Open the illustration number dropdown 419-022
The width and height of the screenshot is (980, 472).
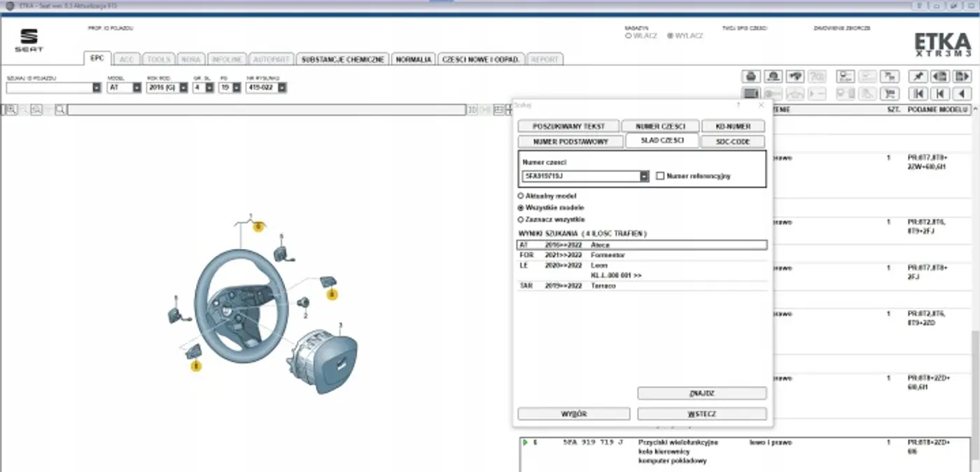pyautogui.click(x=281, y=88)
